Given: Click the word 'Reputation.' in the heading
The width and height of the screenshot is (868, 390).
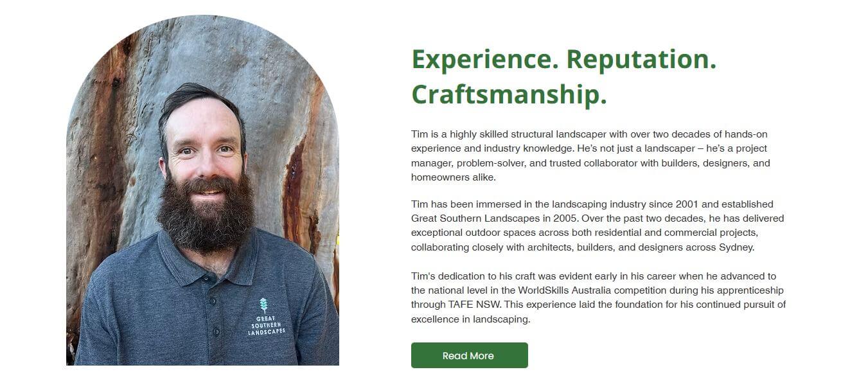Looking at the screenshot, I should point(641,59).
